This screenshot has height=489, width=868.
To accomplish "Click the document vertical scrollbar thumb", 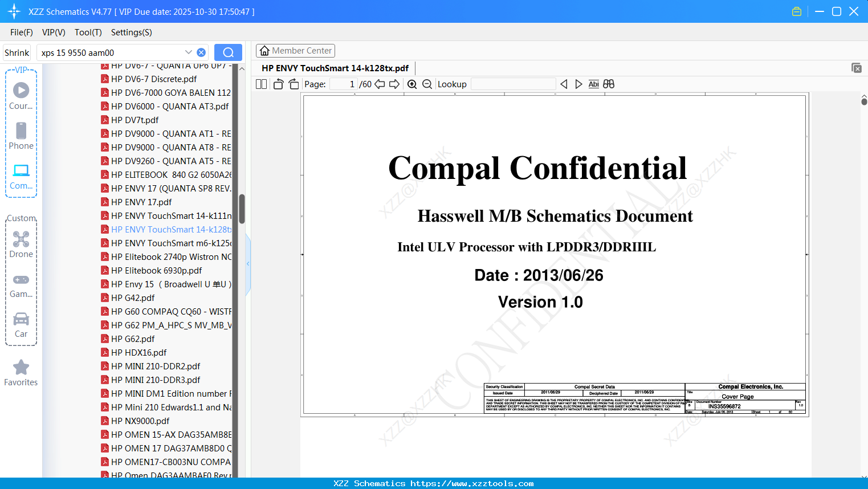I will pos(864,101).
